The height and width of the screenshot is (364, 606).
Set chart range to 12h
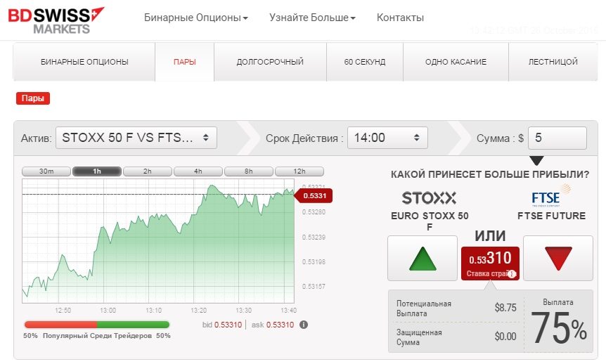[x=299, y=171]
